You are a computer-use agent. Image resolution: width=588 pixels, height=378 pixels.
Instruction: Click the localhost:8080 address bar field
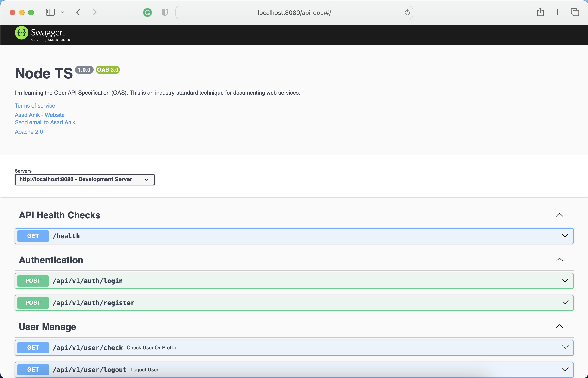(294, 12)
